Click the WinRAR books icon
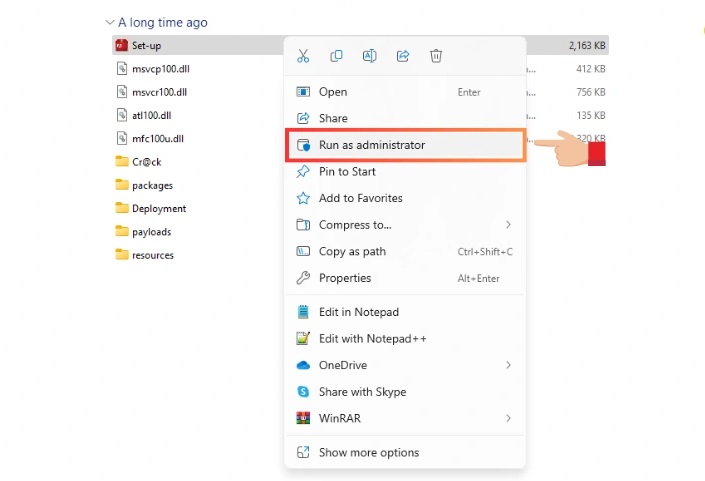This screenshot has height=481, width=705. pos(303,419)
